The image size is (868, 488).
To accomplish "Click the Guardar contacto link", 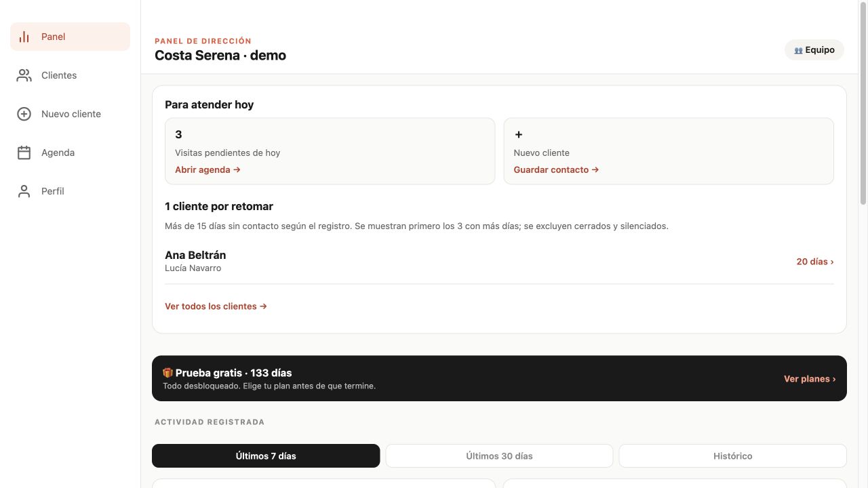I will [556, 169].
